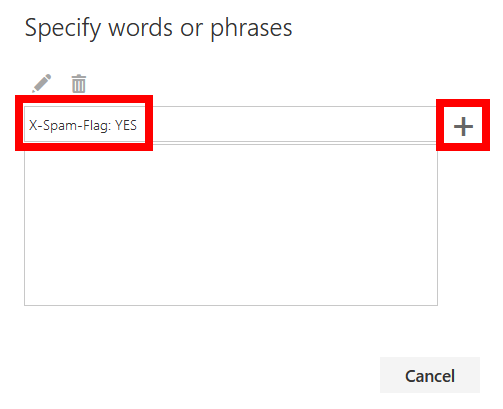Place cursor after the YES text in field
This screenshot has height=409, width=503.
(138, 125)
